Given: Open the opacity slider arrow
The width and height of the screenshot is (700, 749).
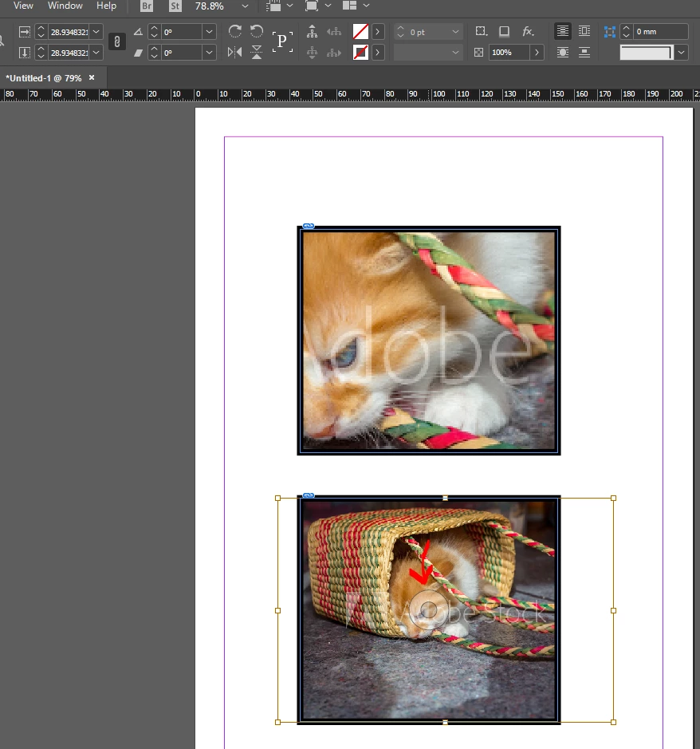Looking at the screenshot, I should tap(537, 52).
